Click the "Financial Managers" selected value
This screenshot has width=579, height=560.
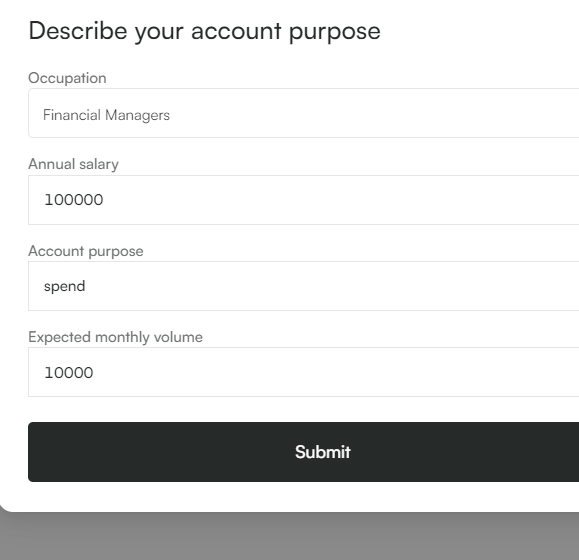[x=106, y=115]
